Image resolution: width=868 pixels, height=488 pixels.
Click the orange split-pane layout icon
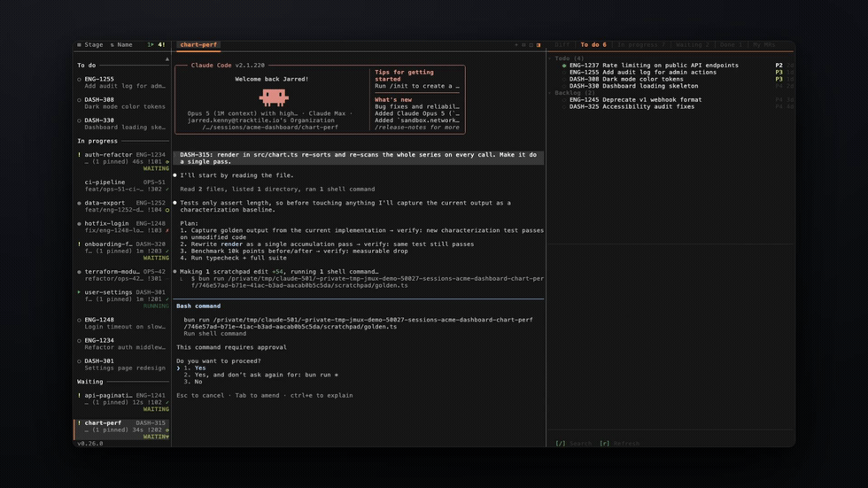point(539,45)
